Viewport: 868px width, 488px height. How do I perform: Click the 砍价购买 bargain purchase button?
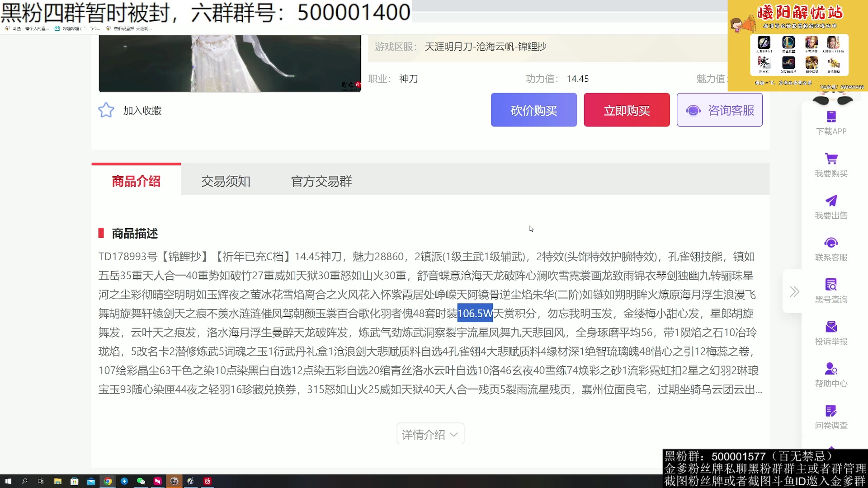(x=533, y=110)
